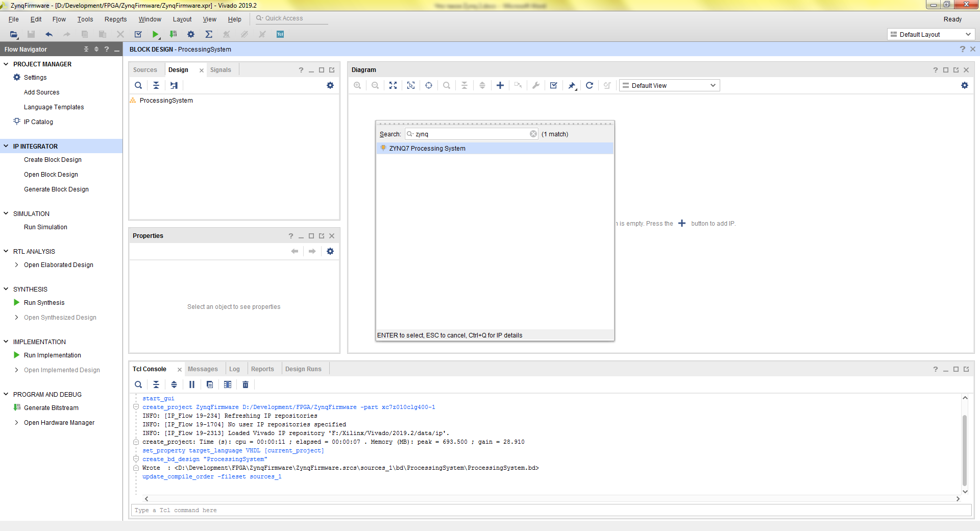This screenshot has height=531, width=980.
Task: Click the checkmark validate icon in the main toolbar
Action: (x=138, y=34)
